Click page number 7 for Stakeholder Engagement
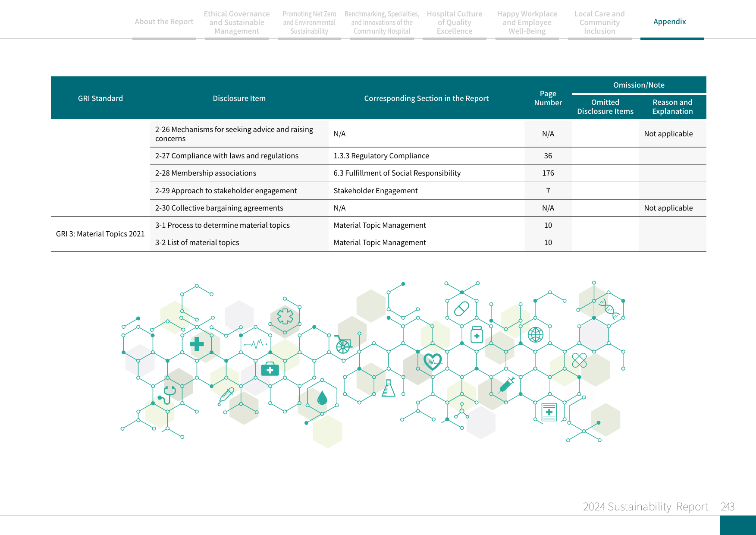Screen dimensions: 756x535 pos(548,191)
